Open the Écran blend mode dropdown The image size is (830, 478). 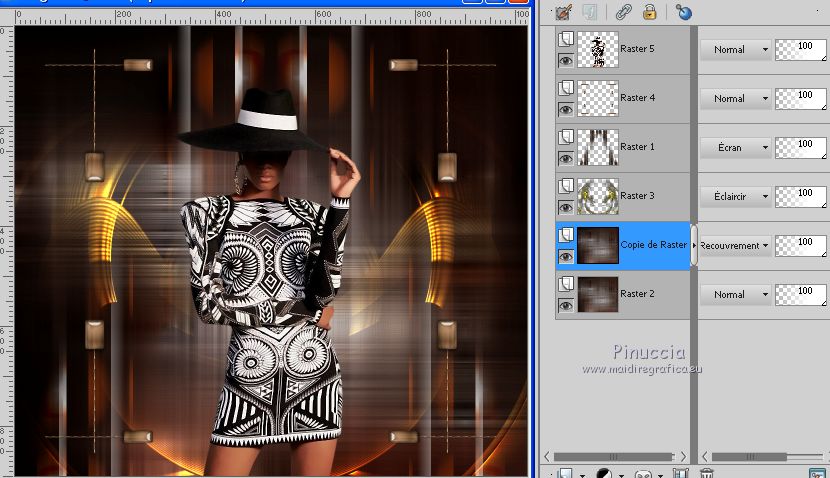tap(735, 147)
